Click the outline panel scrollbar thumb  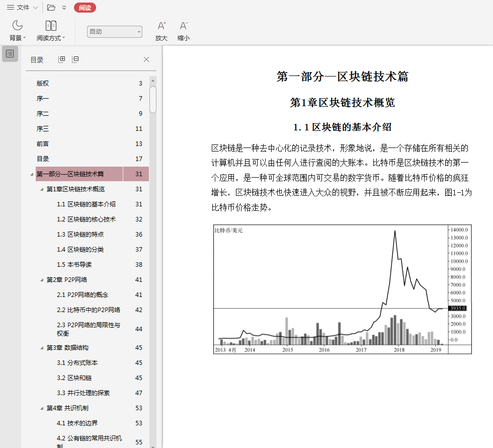click(x=153, y=99)
